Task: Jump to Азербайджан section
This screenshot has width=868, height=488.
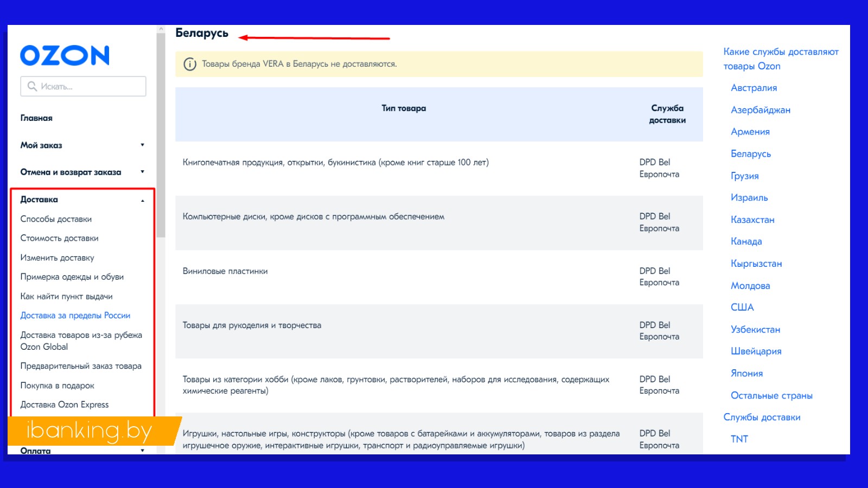Action: [761, 110]
